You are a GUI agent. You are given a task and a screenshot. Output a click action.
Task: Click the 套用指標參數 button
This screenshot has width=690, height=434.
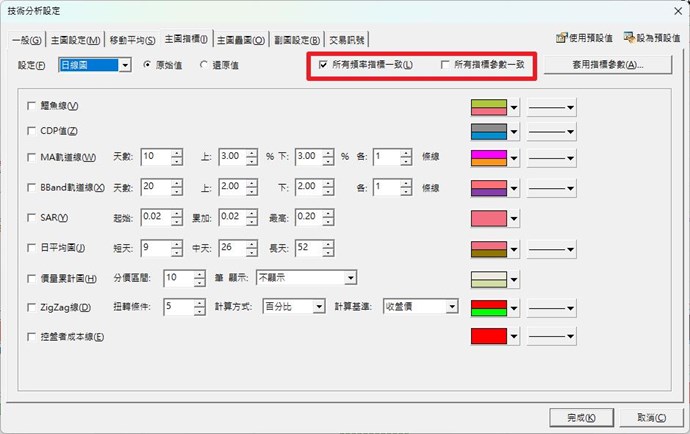coord(593,65)
